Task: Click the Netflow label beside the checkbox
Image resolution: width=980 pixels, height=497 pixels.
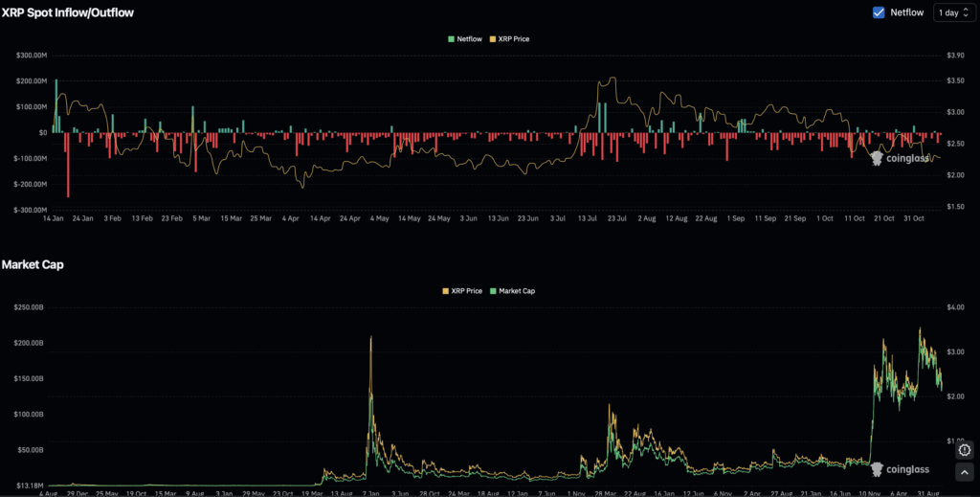Action: tap(907, 12)
